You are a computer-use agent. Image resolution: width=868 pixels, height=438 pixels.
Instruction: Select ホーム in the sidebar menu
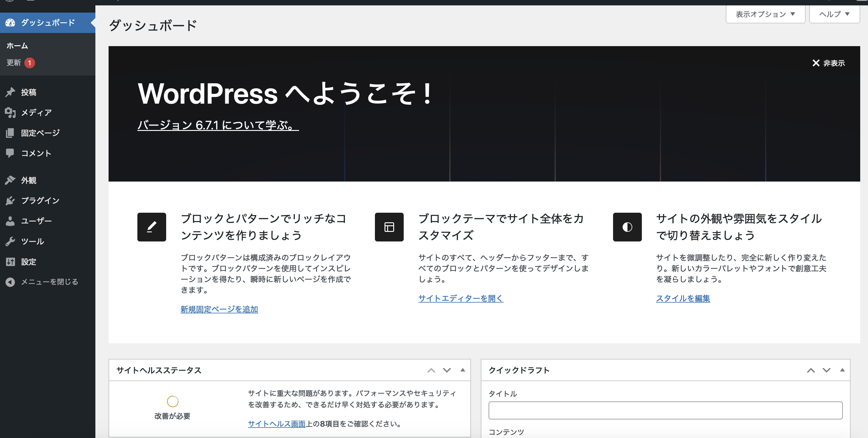point(17,46)
